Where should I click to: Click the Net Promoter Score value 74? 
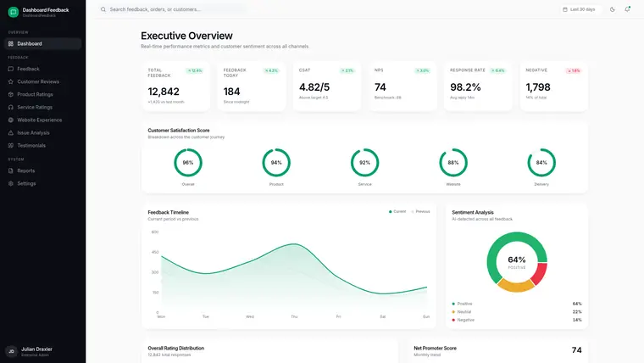[x=577, y=350]
